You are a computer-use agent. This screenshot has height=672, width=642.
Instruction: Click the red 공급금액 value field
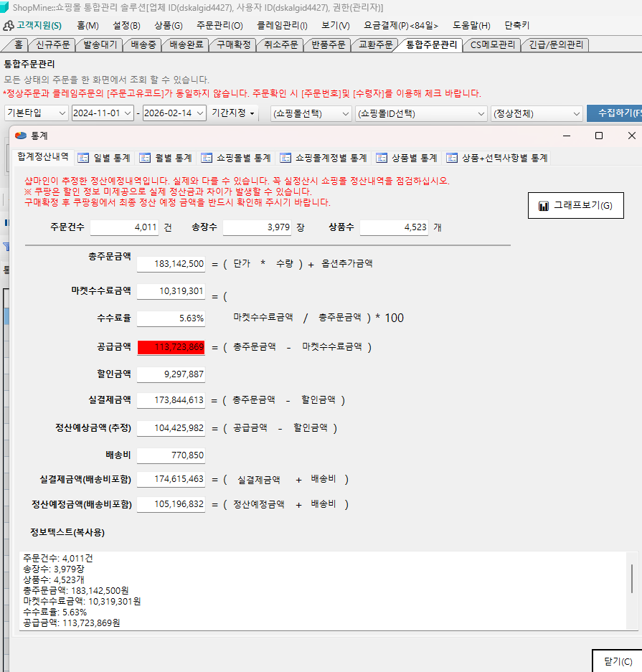click(171, 347)
